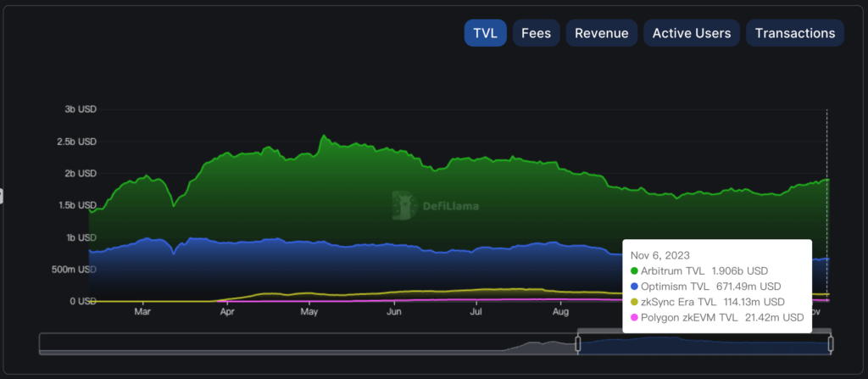The width and height of the screenshot is (868, 379).
Task: Click the 500m USD axis label
Action: pos(75,270)
